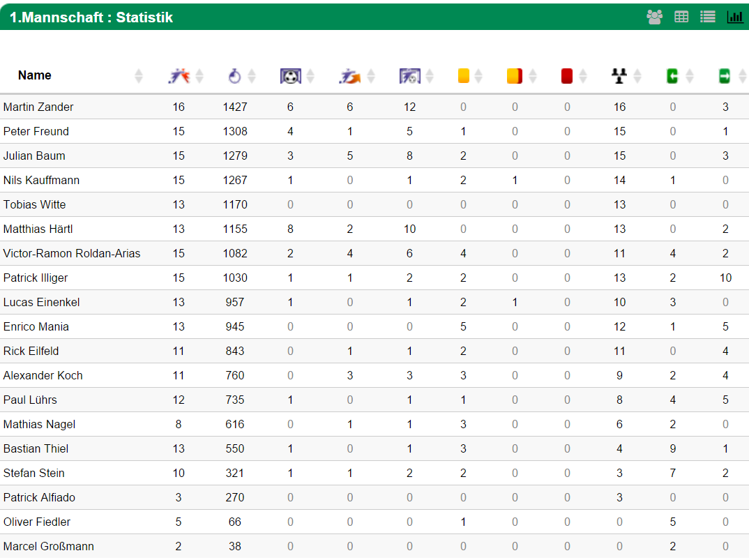Click the starting lineup column icon
This screenshot has height=560, width=749.
(619, 76)
